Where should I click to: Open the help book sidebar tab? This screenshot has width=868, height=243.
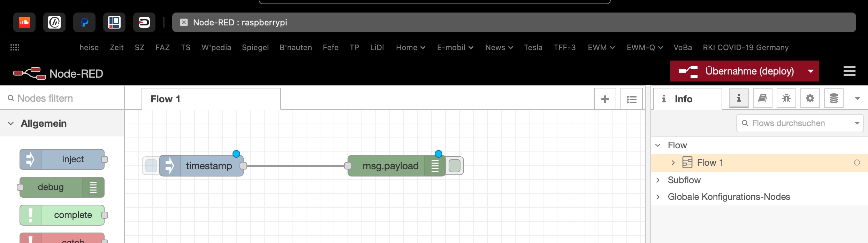[x=763, y=98]
